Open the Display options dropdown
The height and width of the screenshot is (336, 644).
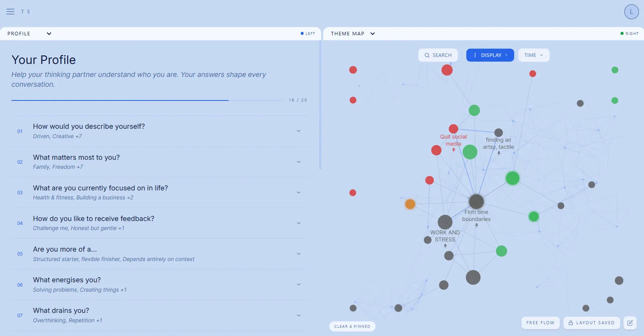(x=490, y=55)
